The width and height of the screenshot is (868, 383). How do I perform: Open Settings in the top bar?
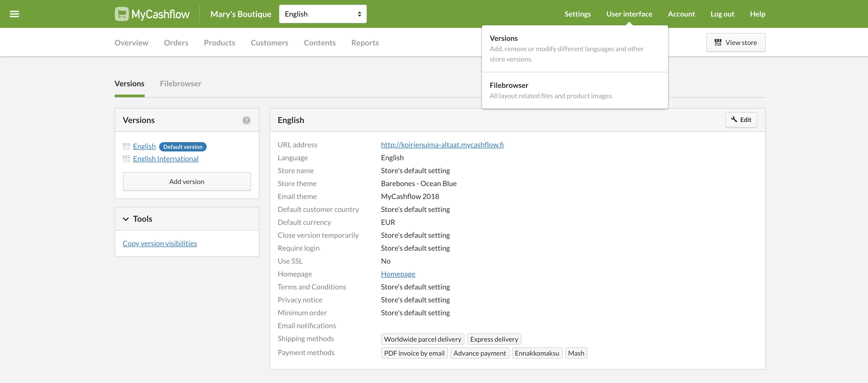(x=578, y=14)
